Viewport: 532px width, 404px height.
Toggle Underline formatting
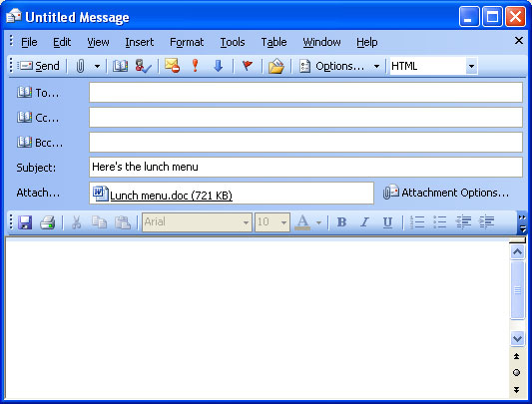[387, 222]
